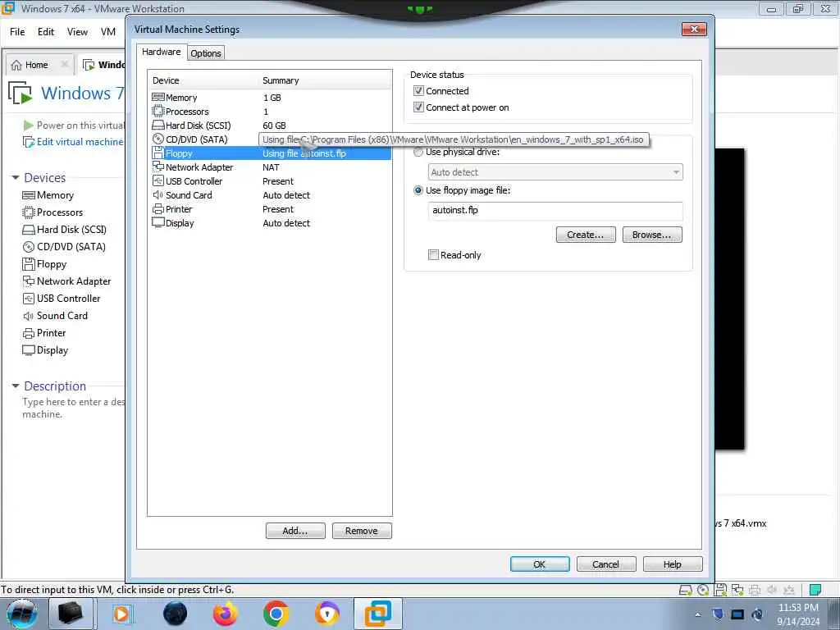The width and height of the screenshot is (840, 630).
Task: Enable the Read-only checkbox
Action: pyautogui.click(x=433, y=255)
